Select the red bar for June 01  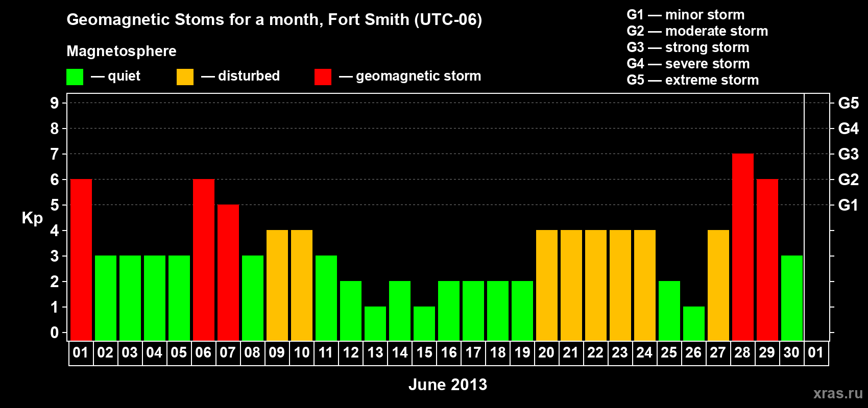81,260
